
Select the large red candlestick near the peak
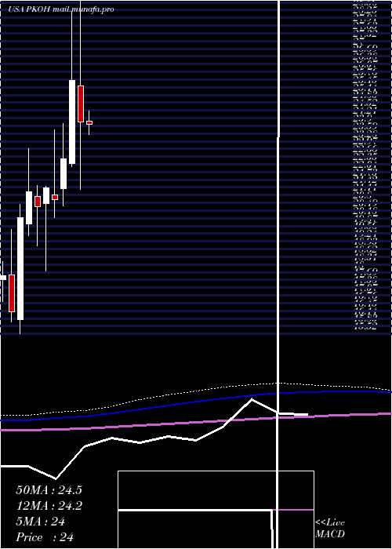tap(81, 104)
